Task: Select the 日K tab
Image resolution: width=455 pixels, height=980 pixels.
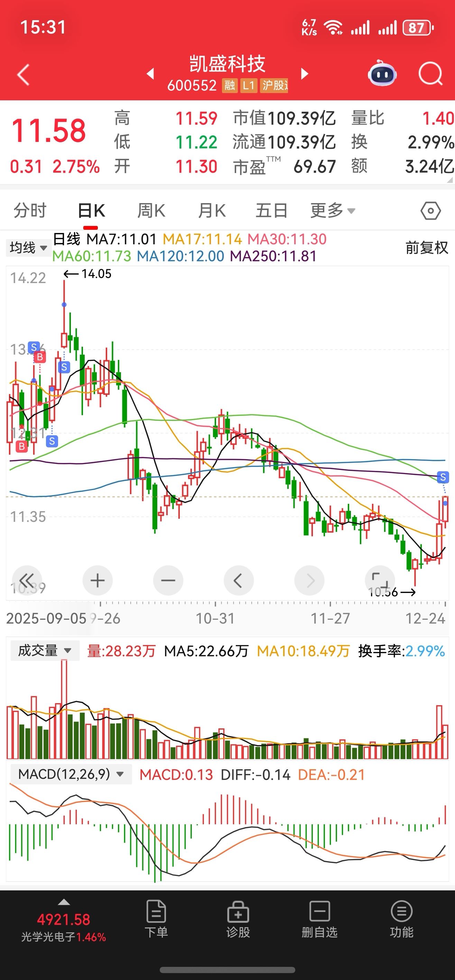Action: coord(91,210)
